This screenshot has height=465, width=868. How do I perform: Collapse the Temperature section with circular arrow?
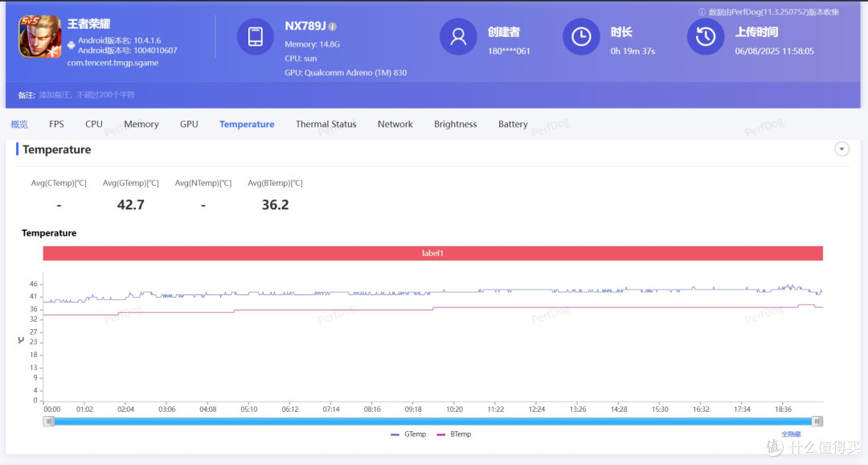pyautogui.click(x=841, y=149)
